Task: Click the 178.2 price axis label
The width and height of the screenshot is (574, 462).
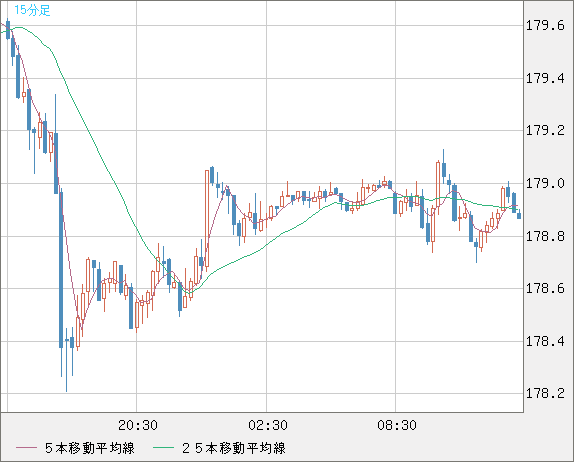Action: pyautogui.click(x=545, y=394)
